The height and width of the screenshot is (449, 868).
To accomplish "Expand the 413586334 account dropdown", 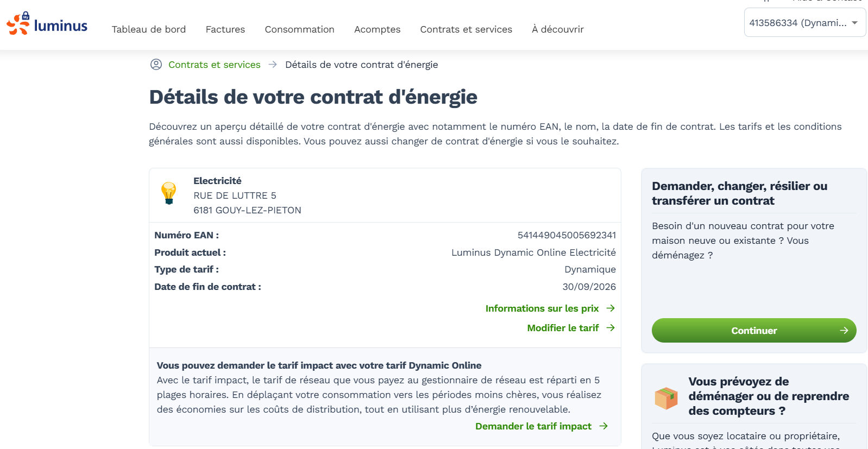I will click(805, 23).
